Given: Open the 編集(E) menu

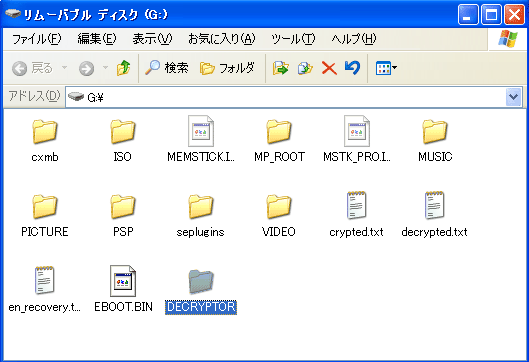Looking at the screenshot, I should click(97, 39).
